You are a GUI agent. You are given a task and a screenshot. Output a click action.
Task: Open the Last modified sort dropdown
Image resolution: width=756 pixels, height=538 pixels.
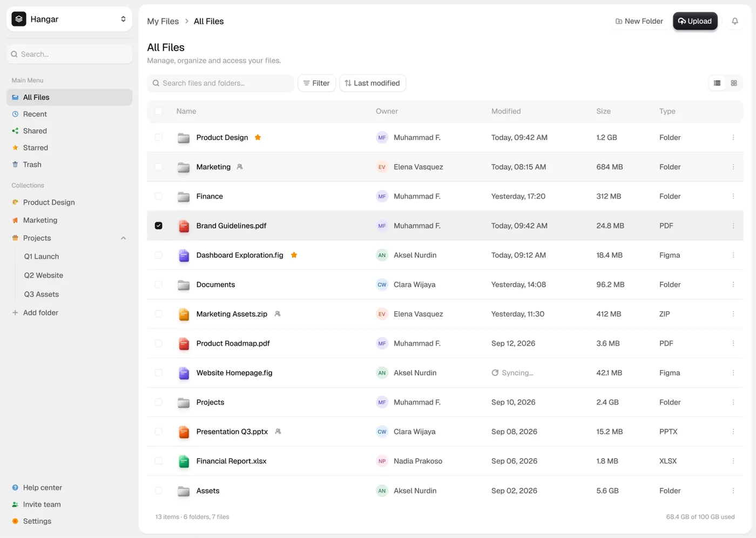[373, 83]
